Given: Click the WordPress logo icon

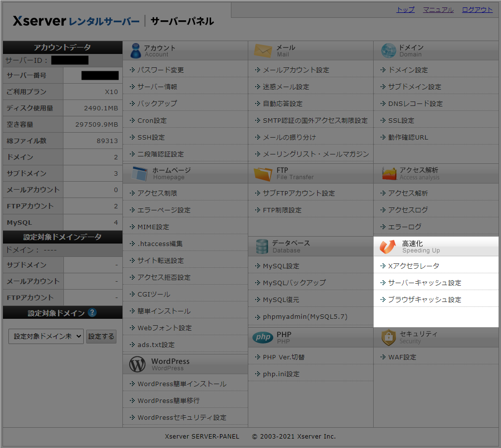Looking at the screenshot, I should point(137,364).
